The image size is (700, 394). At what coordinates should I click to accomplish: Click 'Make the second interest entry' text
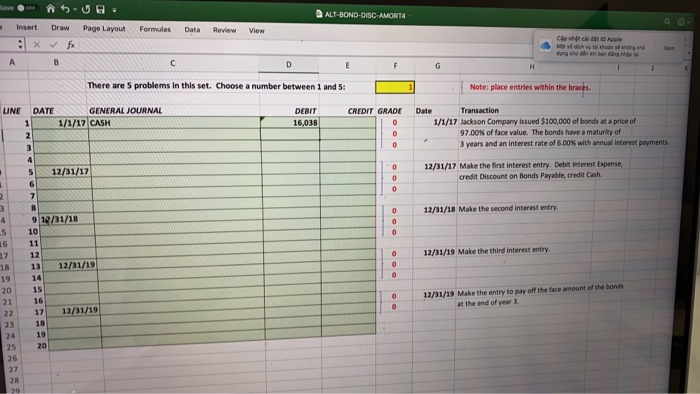[508, 208]
